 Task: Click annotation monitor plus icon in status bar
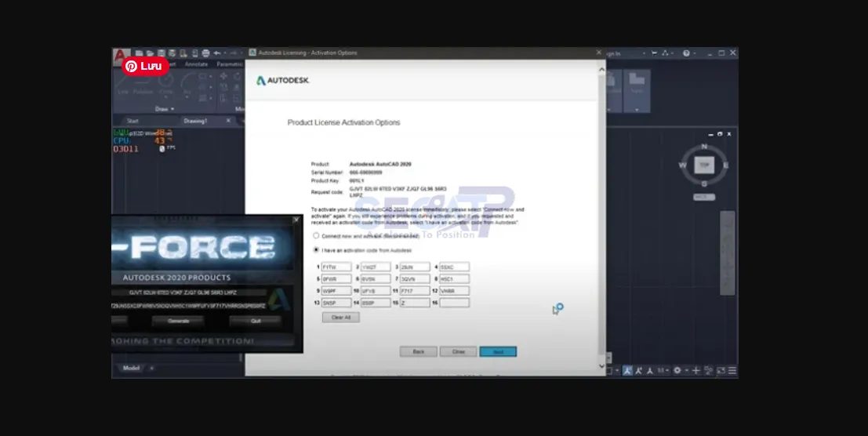(x=695, y=371)
